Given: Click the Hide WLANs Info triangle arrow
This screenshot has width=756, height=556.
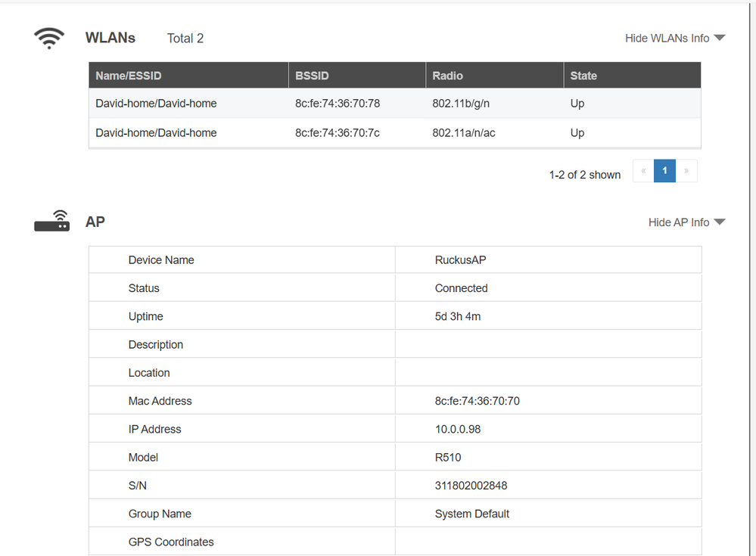Looking at the screenshot, I should (720, 39).
